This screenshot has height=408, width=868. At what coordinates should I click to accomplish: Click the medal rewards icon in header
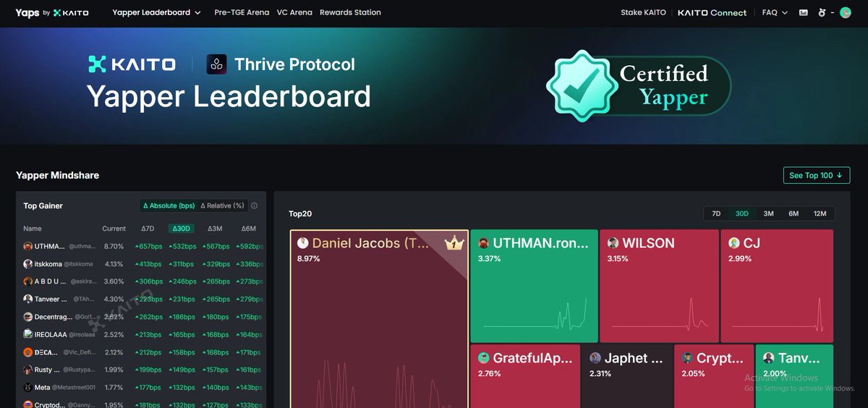822,12
